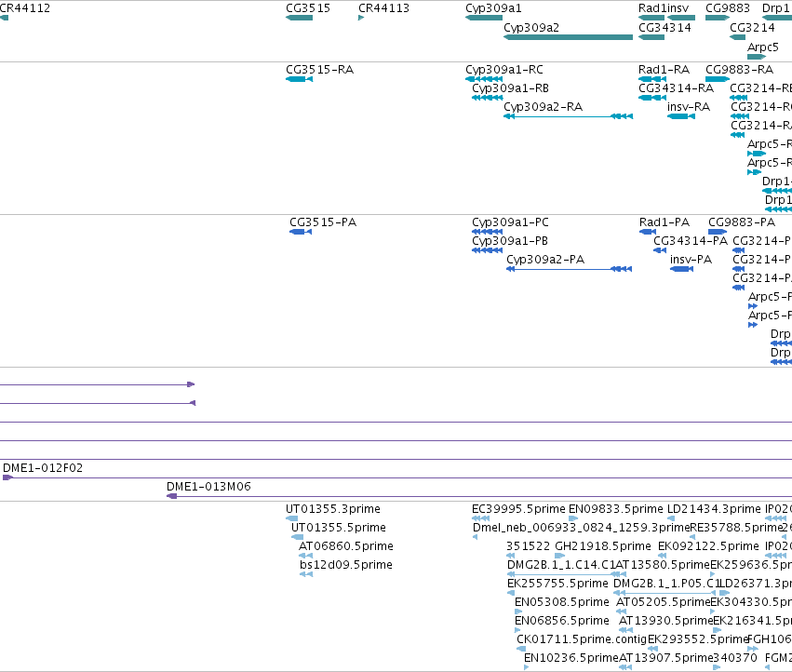Select the bs12d09.5prime EST
Image resolution: width=792 pixels, height=672 pixels.
[x=306, y=574]
